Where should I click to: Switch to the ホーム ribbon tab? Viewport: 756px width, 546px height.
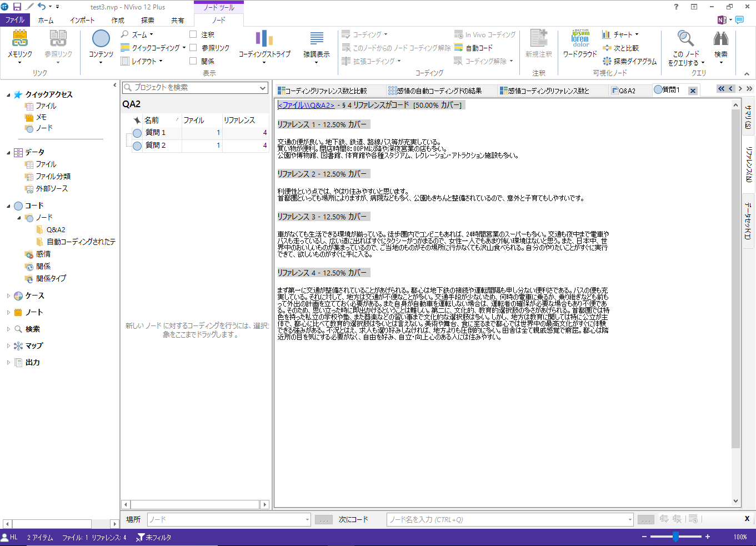click(x=46, y=20)
